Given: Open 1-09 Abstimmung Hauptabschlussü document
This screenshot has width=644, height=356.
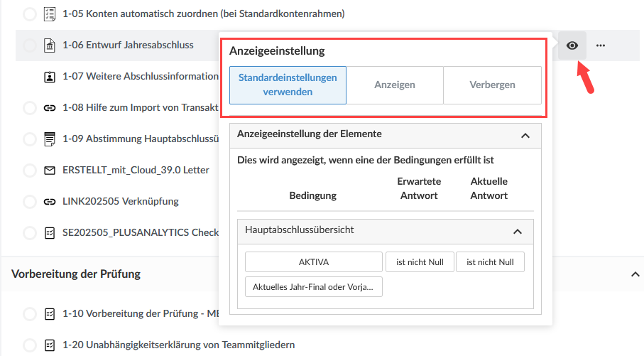Looking at the screenshot, I should pyautogui.click(x=141, y=139).
